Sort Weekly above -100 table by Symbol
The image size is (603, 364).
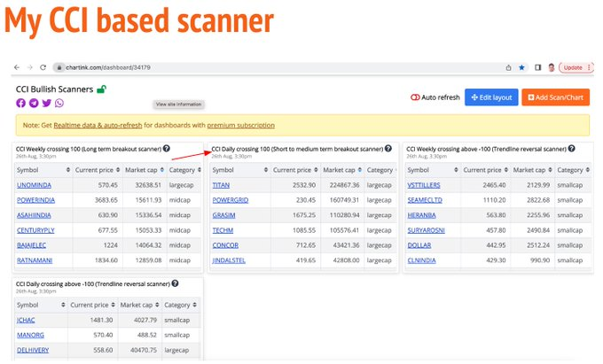pyautogui.click(x=433, y=170)
